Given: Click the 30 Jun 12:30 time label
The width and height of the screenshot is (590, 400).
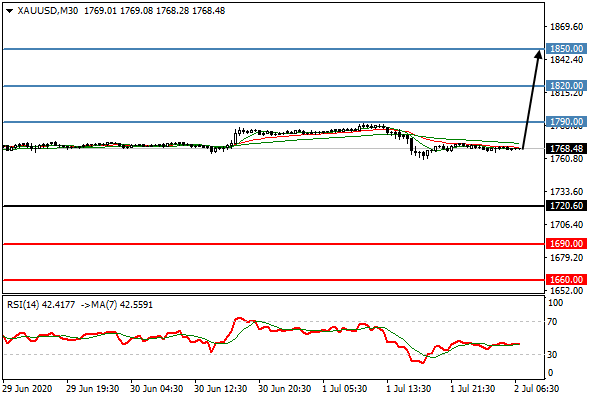Looking at the screenshot, I should [x=221, y=388].
